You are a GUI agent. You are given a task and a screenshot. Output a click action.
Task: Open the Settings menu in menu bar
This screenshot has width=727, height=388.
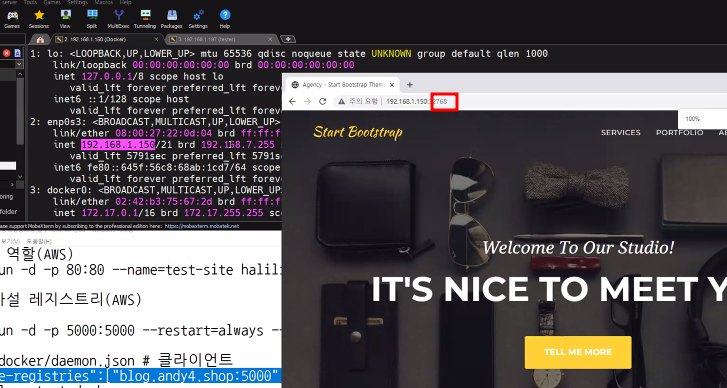(x=77, y=2)
